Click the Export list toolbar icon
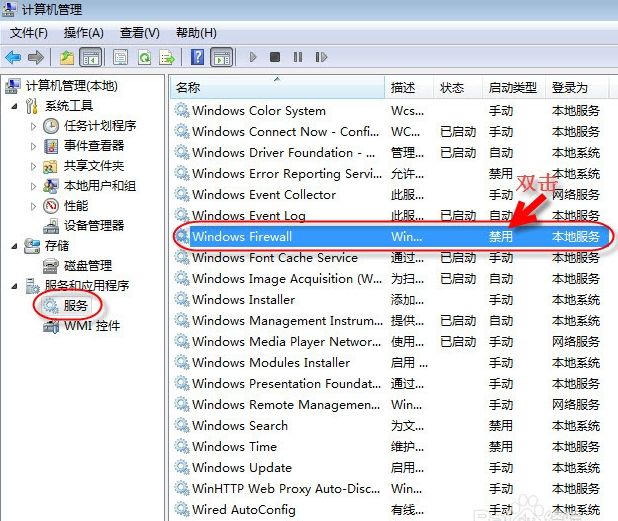 tap(167, 58)
